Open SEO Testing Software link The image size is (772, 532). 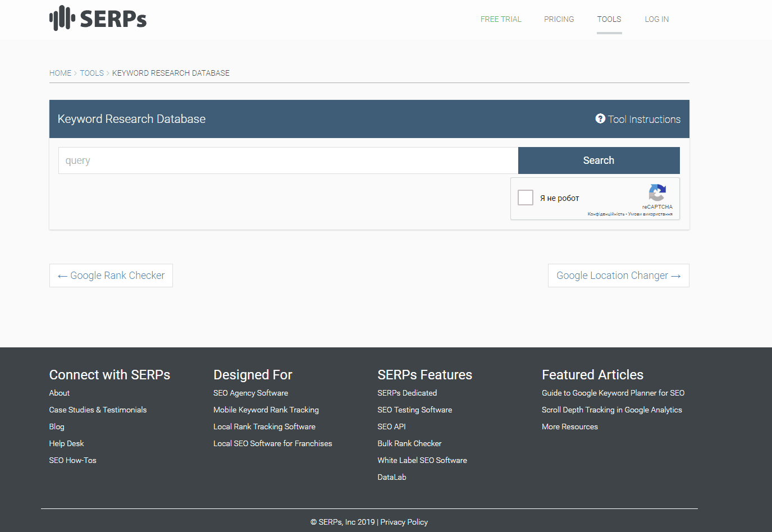(415, 410)
